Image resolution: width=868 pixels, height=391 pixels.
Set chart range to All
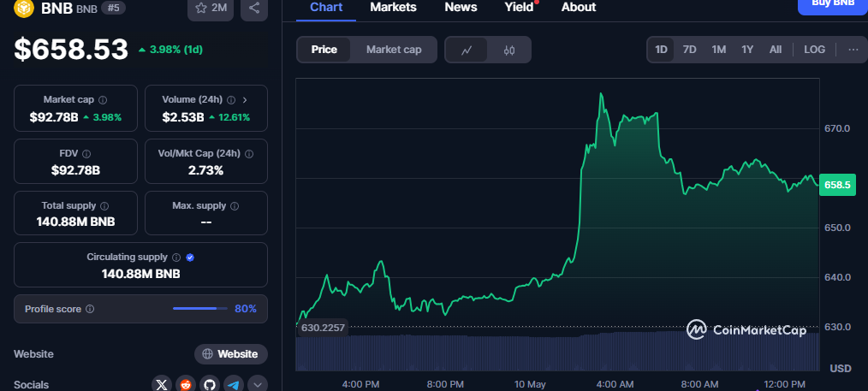pos(776,50)
